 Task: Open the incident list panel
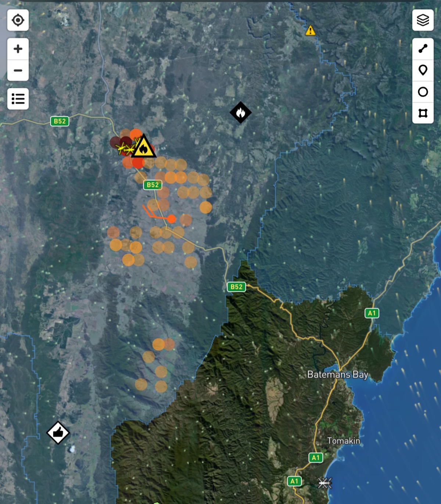18,99
